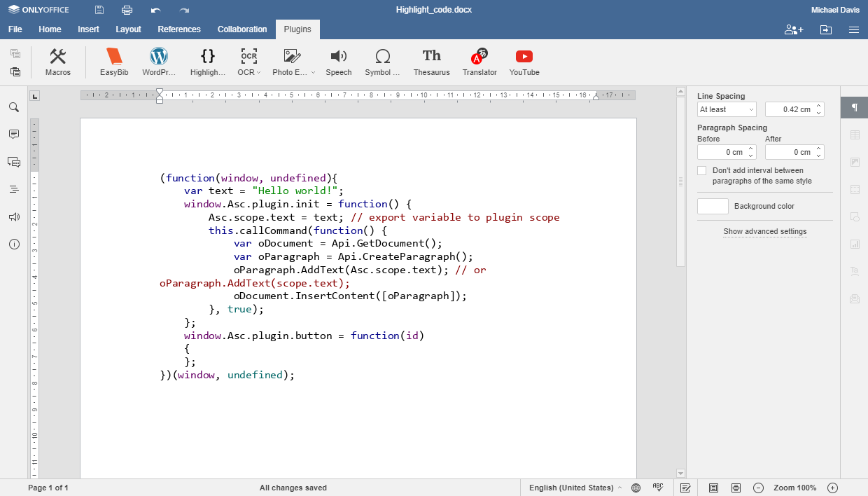Open the view settings hamburger menu
Viewport: 868px width, 496px height.
(854, 29)
